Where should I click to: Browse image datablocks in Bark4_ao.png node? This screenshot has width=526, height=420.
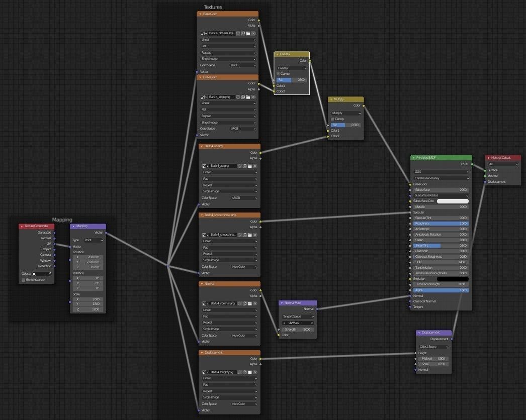pos(205,166)
